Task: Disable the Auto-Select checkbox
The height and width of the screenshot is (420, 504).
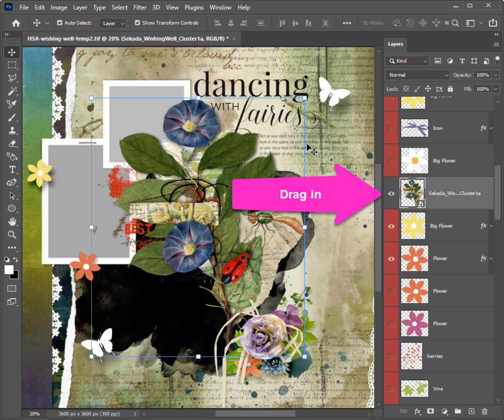Action: point(60,23)
